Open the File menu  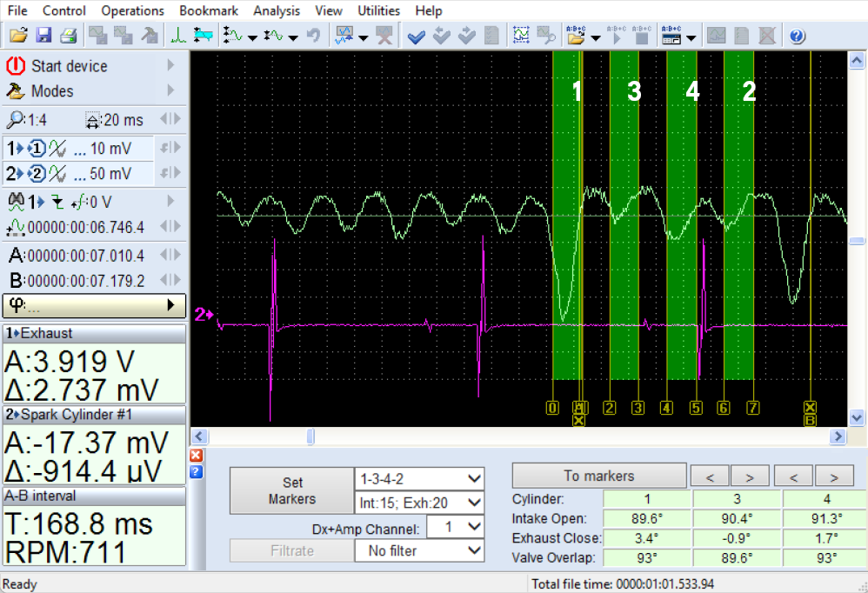click(17, 10)
